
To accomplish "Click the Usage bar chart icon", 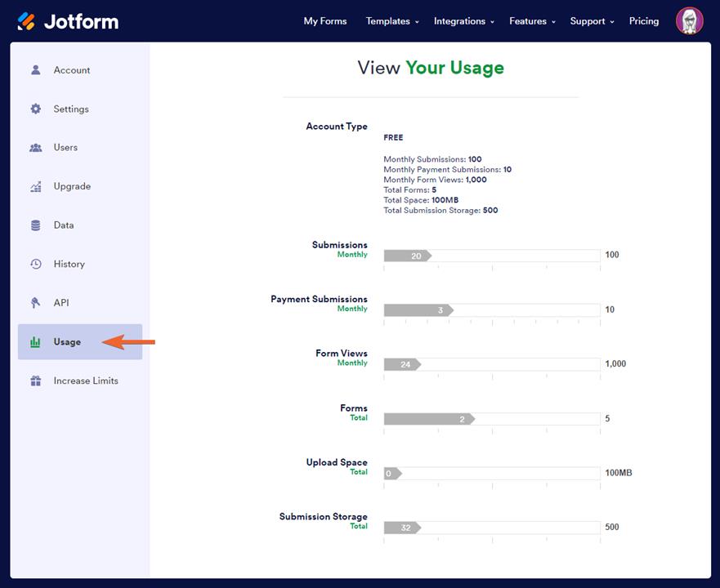I will pos(35,341).
